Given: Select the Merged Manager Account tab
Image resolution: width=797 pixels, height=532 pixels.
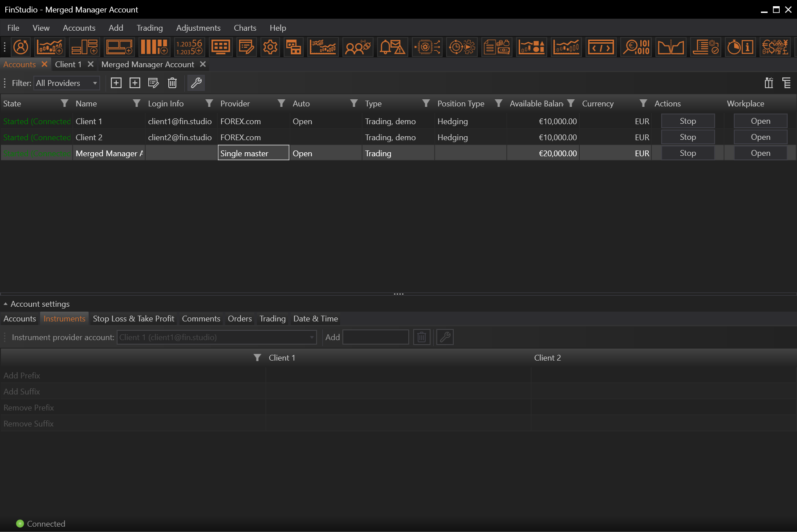Looking at the screenshot, I should [147, 65].
